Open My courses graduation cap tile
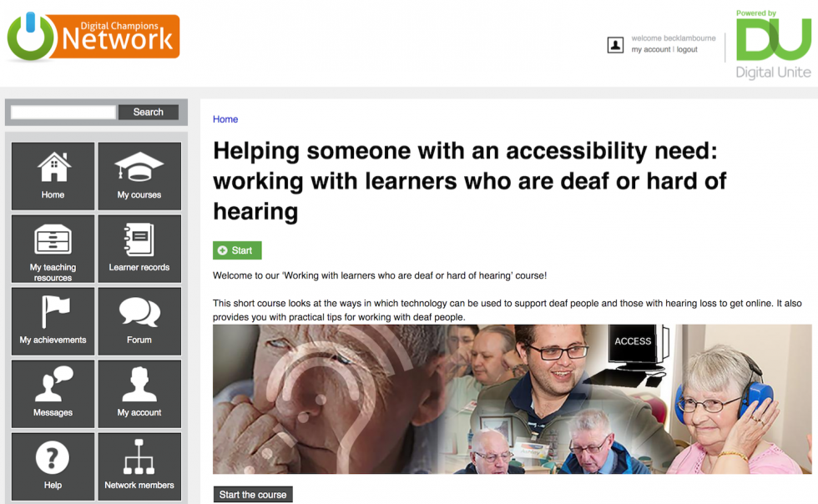 point(139,176)
